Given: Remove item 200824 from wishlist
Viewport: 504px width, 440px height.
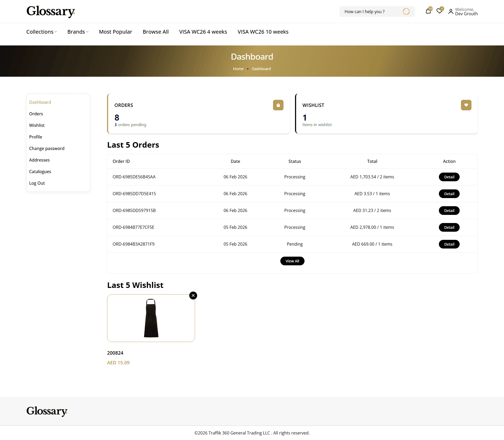Looking at the screenshot, I should [193, 296].
